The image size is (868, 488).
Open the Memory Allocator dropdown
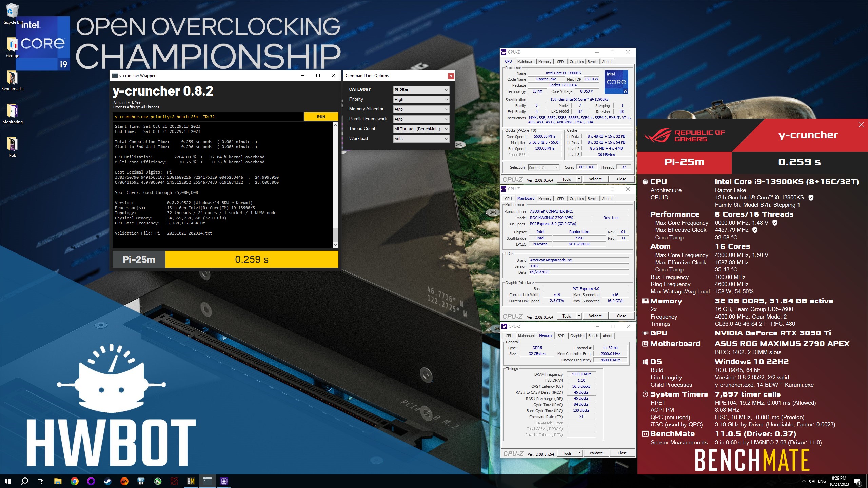pos(421,109)
